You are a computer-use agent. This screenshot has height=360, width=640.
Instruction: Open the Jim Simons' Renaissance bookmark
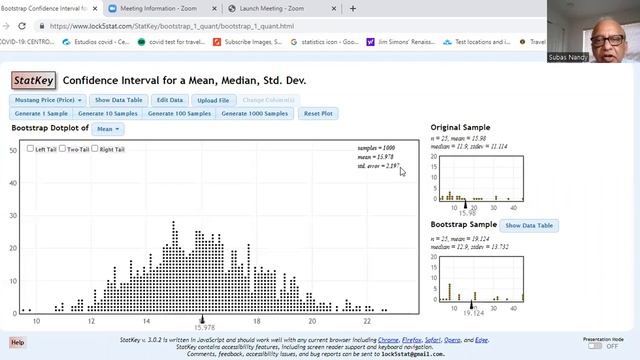[401, 42]
